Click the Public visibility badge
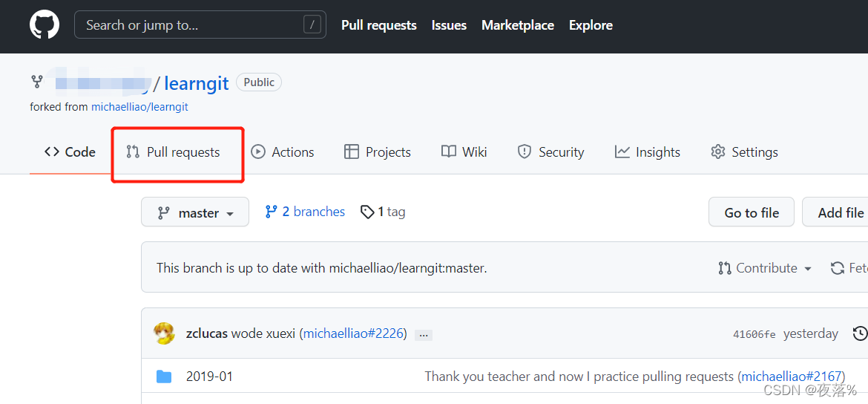868x404 pixels. tap(258, 82)
